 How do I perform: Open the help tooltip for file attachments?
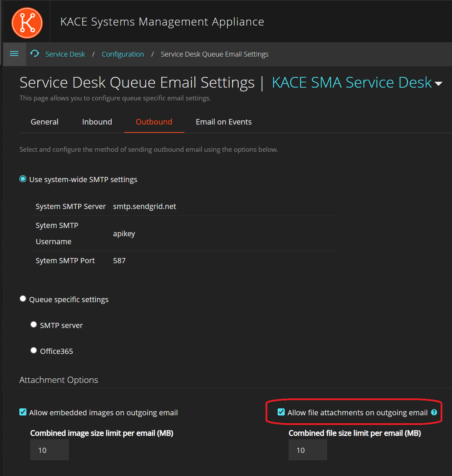434,412
